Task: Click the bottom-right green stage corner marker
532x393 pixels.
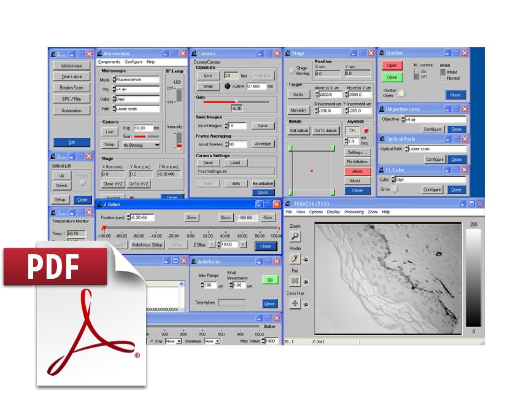Action: 333,193
